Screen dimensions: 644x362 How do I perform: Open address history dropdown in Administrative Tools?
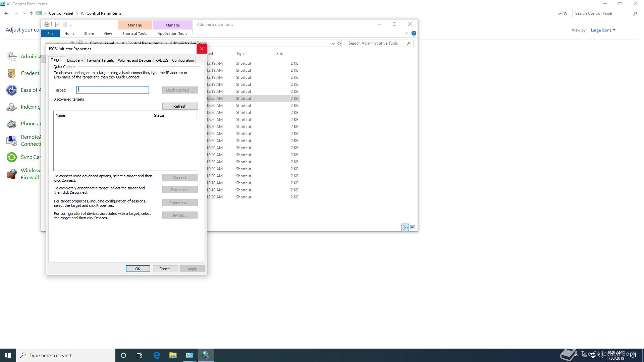coord(333,43)
